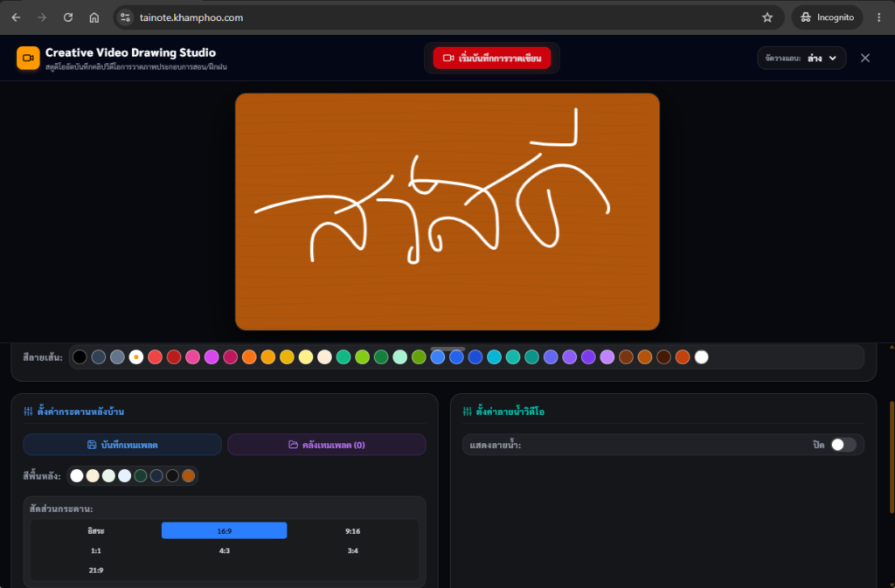895x588 pixels.
Task: Click the orange camera app logo
Action: tap(28, 59)
